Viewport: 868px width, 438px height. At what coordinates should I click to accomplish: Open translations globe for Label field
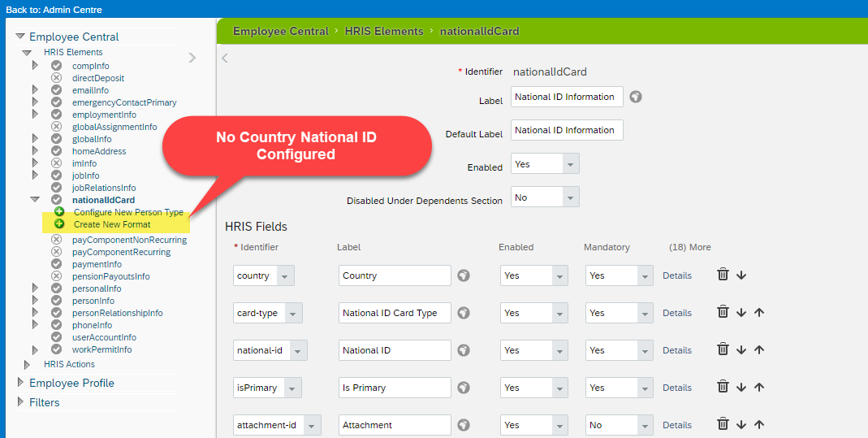pyautogui.click(x=636, y=97)
